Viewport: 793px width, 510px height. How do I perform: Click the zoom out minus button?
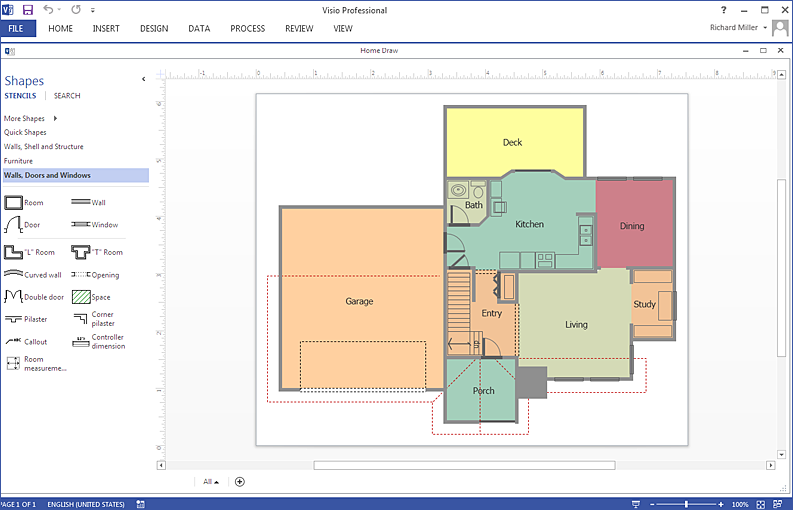652,504
